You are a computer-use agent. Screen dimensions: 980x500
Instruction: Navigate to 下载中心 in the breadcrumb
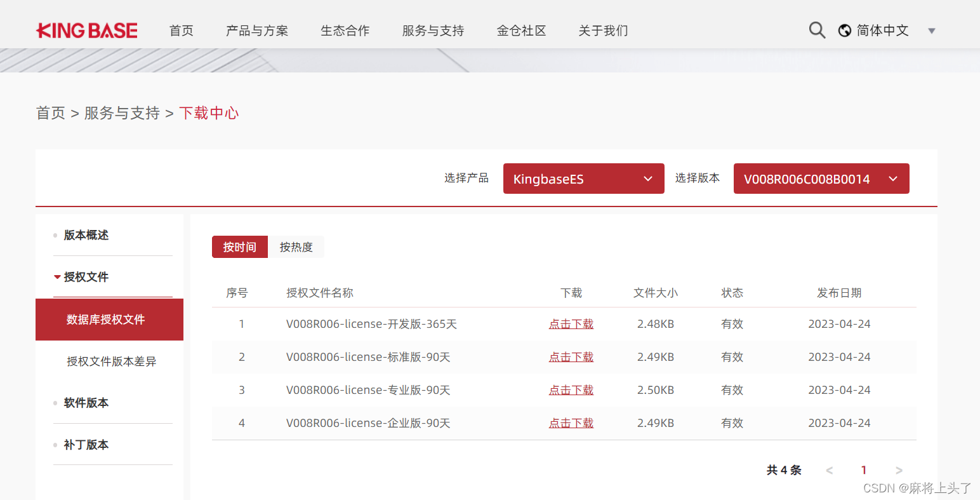[209, 112]
